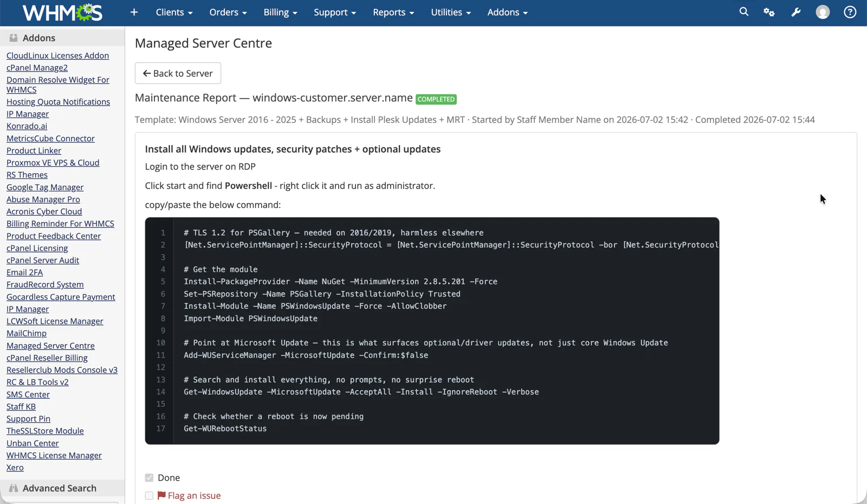Open Resellerclub Mods Console v3 link
Image resolution: width=867 pixels, height=504 pixels.
point(62,370)
